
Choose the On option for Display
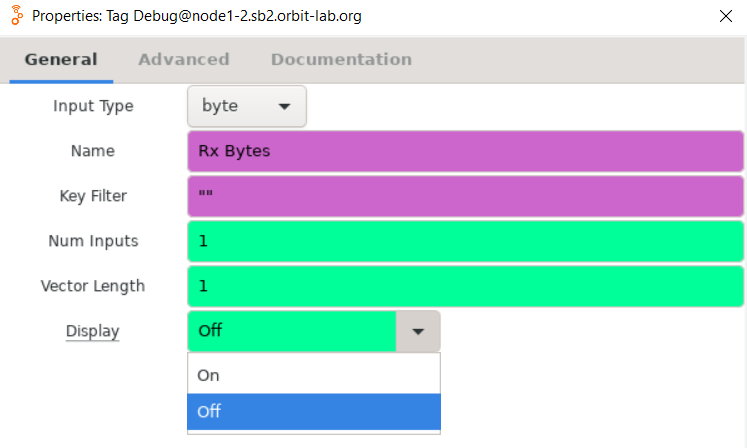[x=313, y=375]
